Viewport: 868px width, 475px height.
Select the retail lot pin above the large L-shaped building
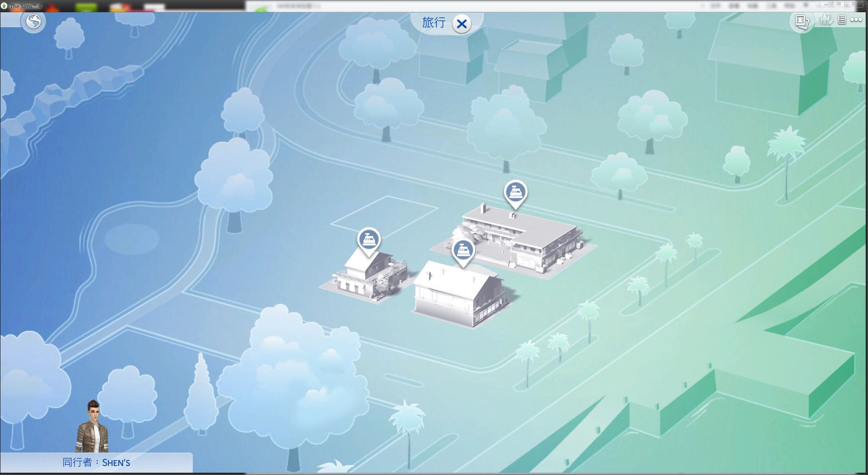click(516, 194)
